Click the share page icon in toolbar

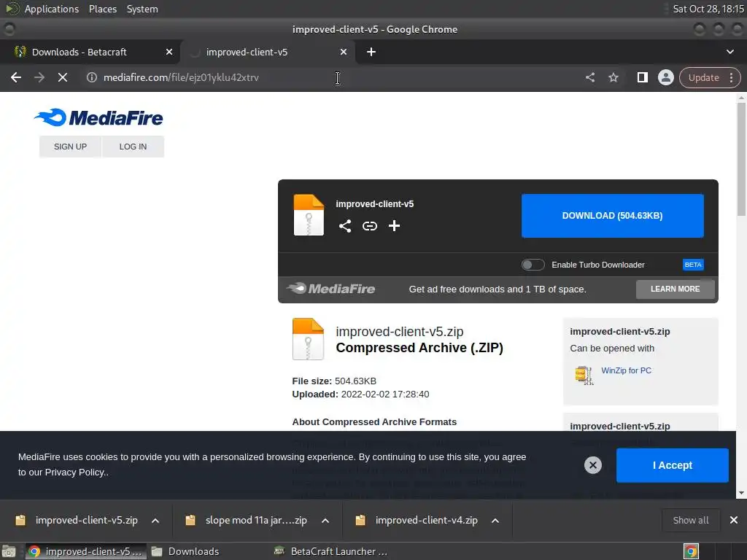590,77
